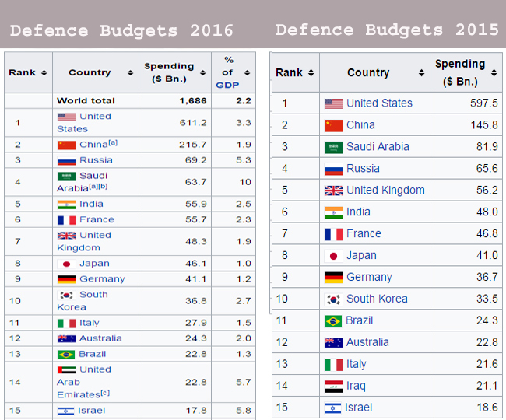Click the United Arab Emirates flag icon
The width and height of the screenshot is (506, 420).
click(66, 369)
